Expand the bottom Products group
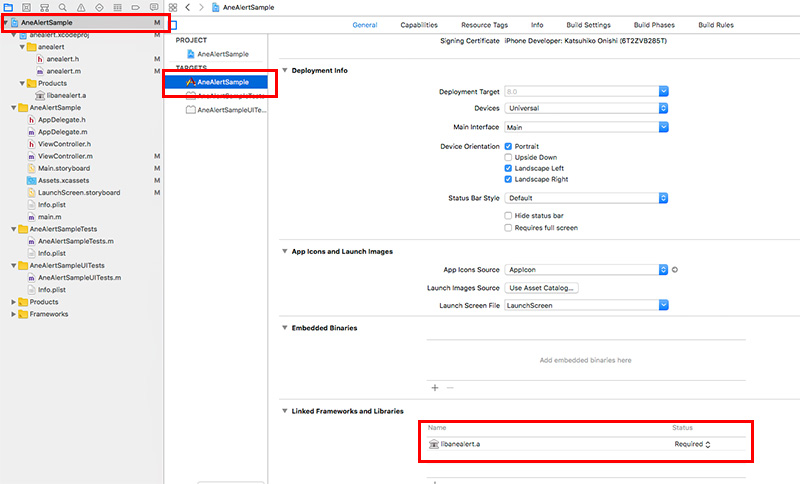The width and height of the screenshot is (800, 484). pos(14,302)
